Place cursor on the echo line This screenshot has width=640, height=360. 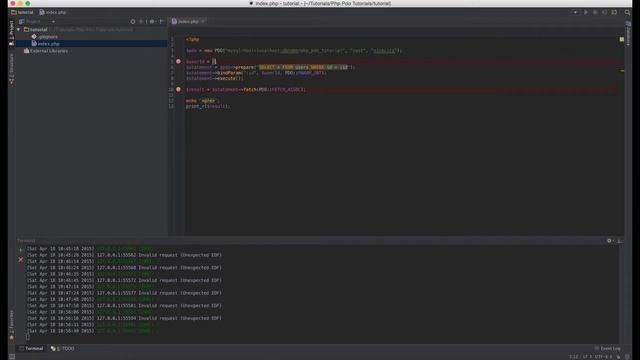(x=202, y=100)
